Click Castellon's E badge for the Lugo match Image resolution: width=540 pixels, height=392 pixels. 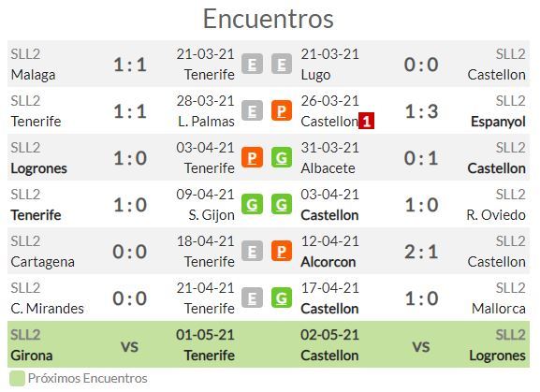click(x=282, y=65)
